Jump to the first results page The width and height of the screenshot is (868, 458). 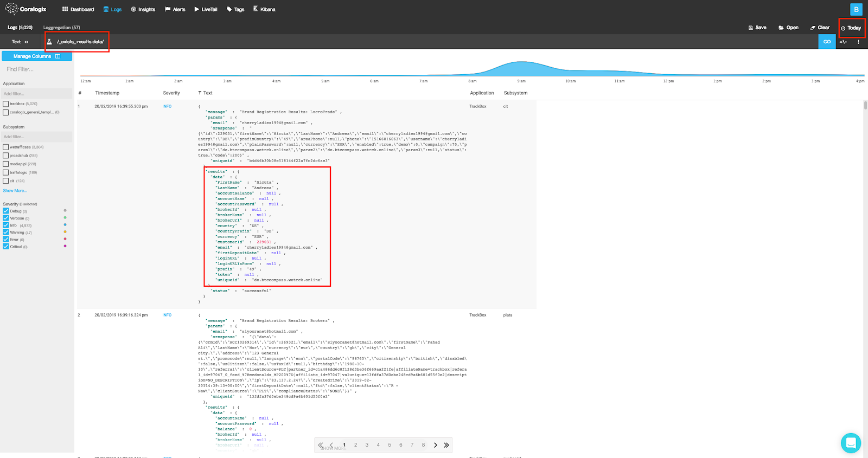coord(320,445)
